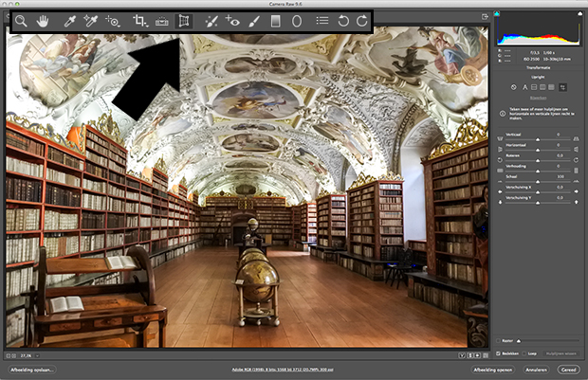588x380 pixels.
Task: Click rotate clockwise icon beside Roteren slider
Action: (576, 160)
